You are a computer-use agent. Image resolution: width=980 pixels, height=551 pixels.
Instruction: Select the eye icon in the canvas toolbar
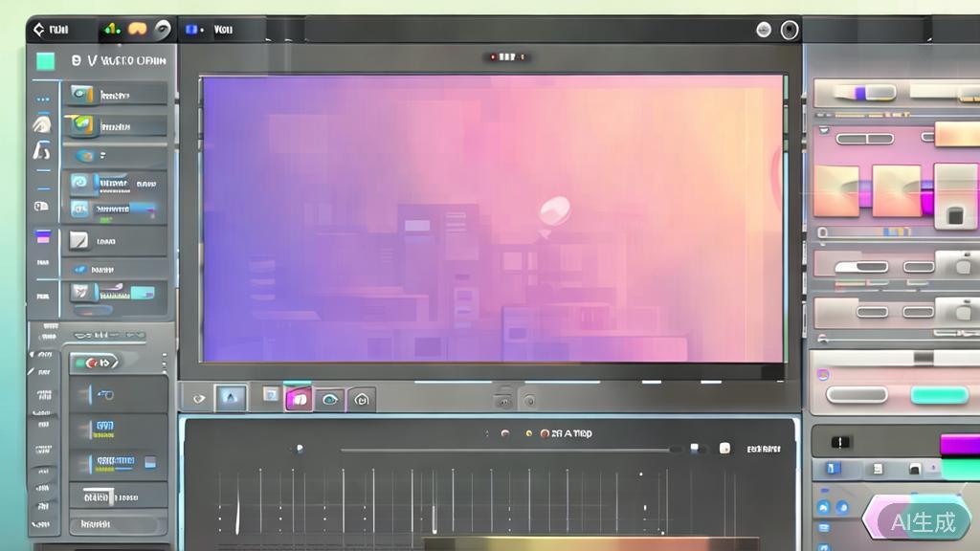pyautogui.click(x=330, y=400)
